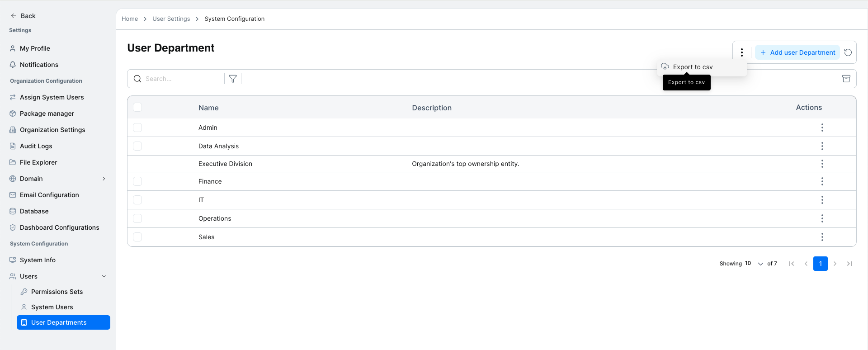Click the Operations name cell
This screenshot has height=350, width=868.
click(215, 218)
